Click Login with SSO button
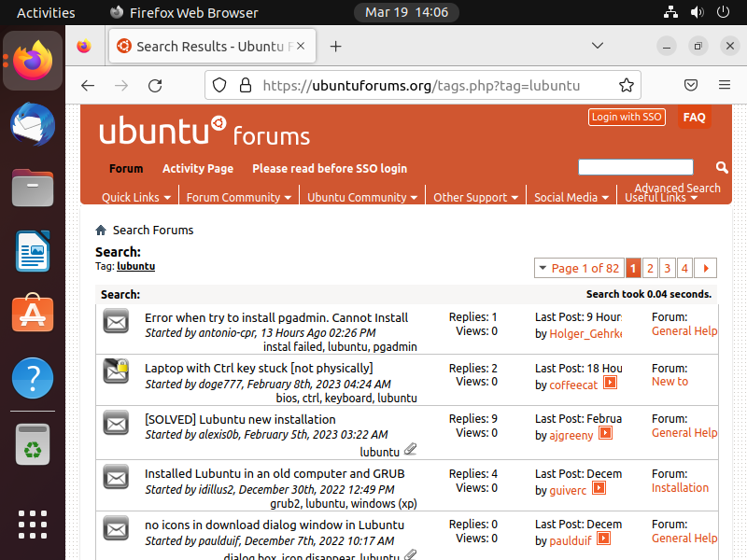This screenshot has height=560, width=747. tap(627, 118)
